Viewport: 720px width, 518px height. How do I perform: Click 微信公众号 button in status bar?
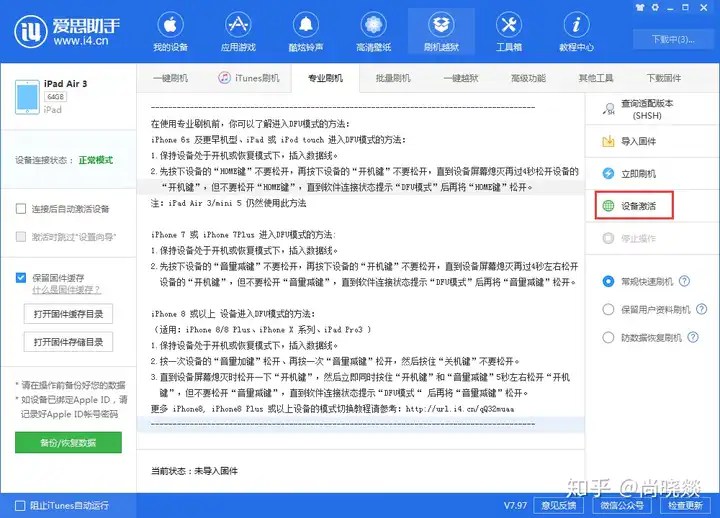tap(622, 506)
